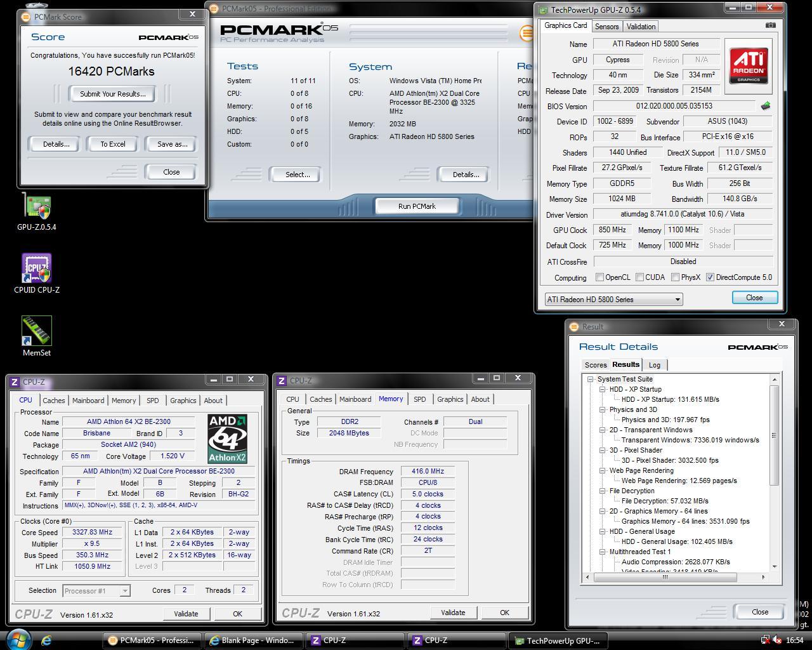Toggle the CUDA checkbox in GPU-Z
Screen dimensions: 812x650
coord(639,277)
